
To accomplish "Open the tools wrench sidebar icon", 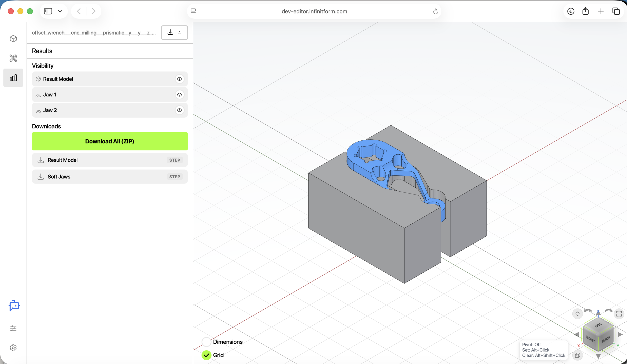I will [13, 58].
